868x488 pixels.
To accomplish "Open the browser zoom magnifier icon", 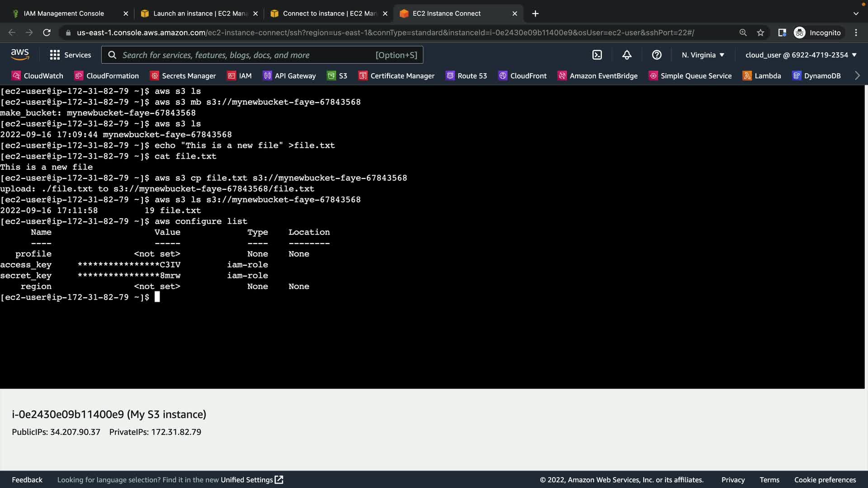I will click(743, 33).
